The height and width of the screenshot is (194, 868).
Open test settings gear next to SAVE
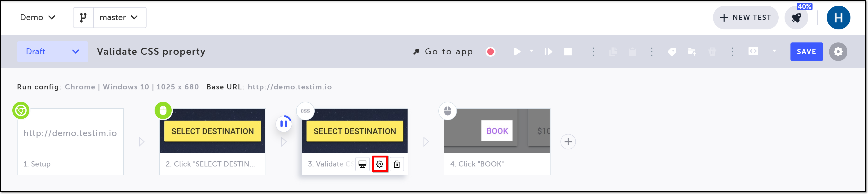tap(838, 51)
